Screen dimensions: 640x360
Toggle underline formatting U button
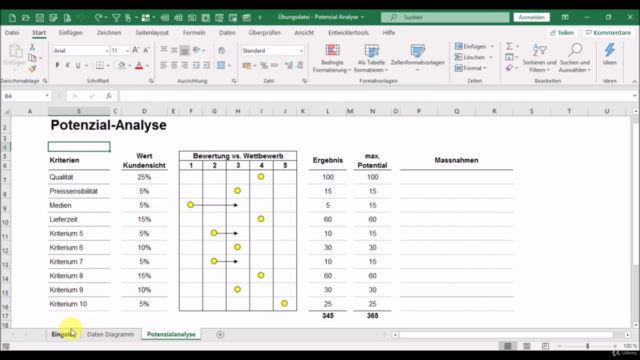pyautogui.click(x=78, y=65)
